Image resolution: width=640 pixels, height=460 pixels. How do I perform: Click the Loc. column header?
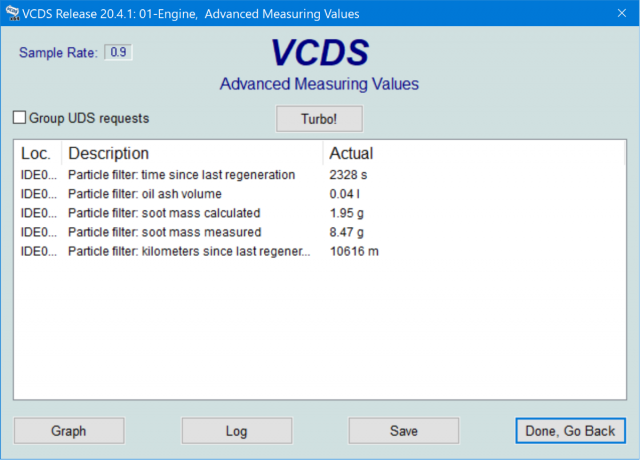36,153
